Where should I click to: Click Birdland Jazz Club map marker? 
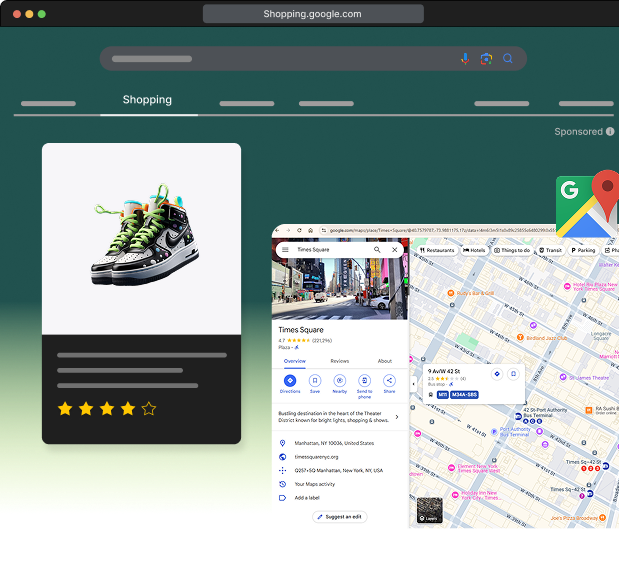pyautogui.click(x=520, y=338)
